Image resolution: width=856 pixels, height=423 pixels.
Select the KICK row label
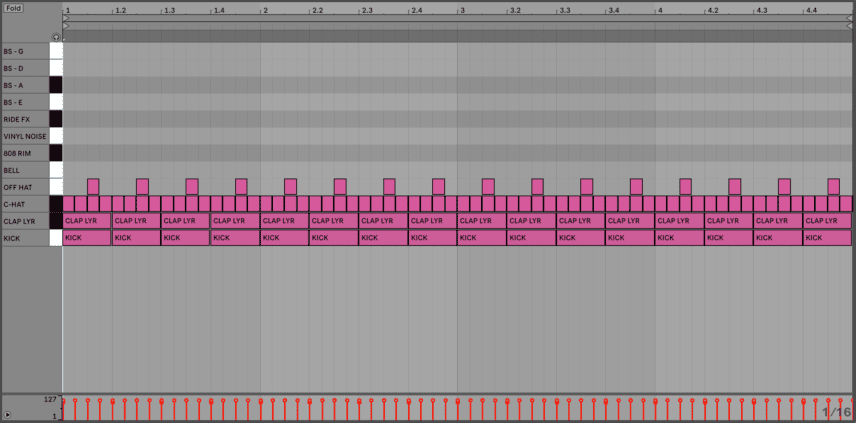pos(25,238)
